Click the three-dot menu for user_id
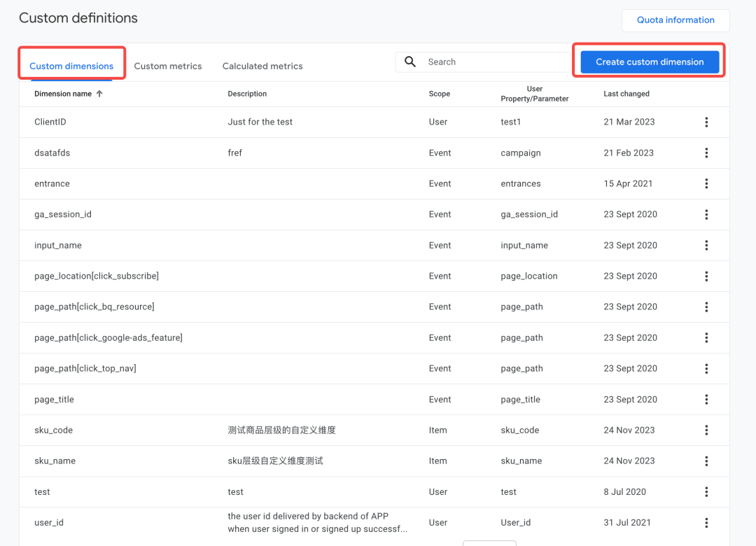This screenshot has height=546, width=756. (x=706, y=523)
